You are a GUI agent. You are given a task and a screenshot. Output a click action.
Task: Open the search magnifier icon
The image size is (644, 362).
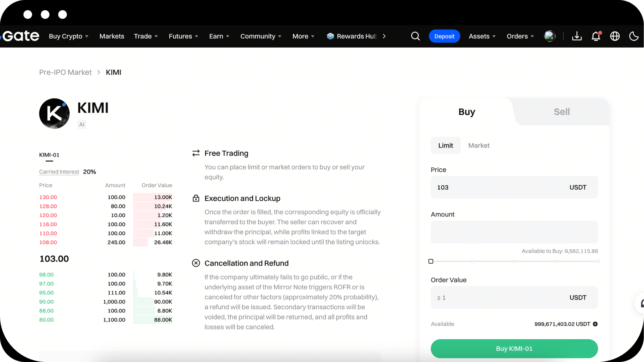point(415,36)
